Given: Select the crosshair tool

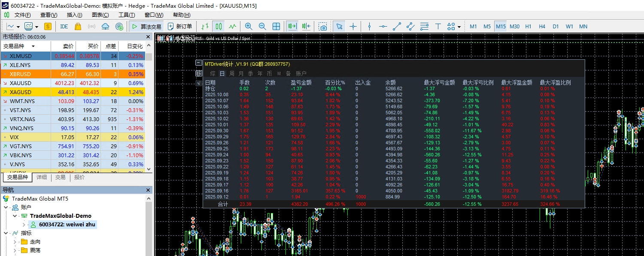Looking at the screenshot, I should pos(353,26).
